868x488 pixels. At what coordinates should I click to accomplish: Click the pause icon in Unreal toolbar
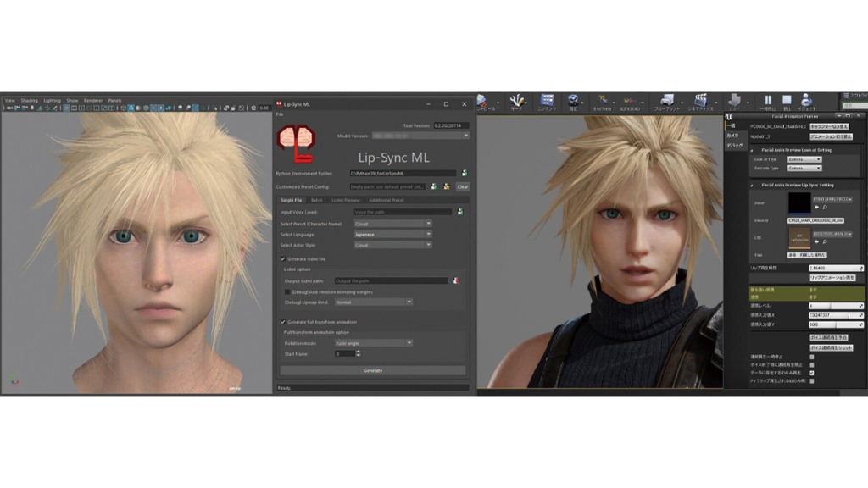point(768,102)
